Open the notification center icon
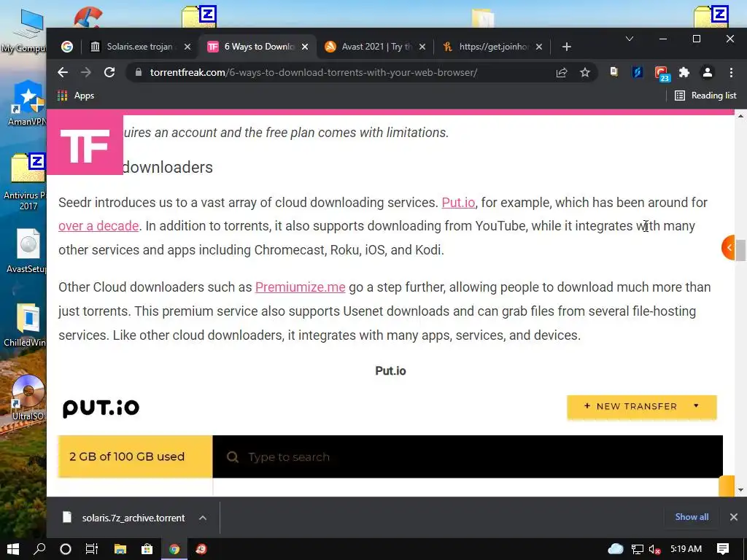747x560 pixels. (x=723, y=549)
